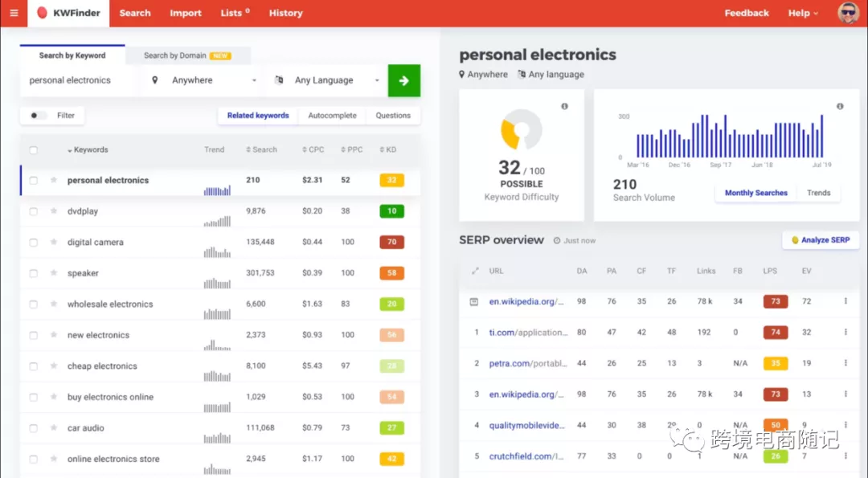Sort by Search column
The image size is (868, 478).
click(261, 150)
